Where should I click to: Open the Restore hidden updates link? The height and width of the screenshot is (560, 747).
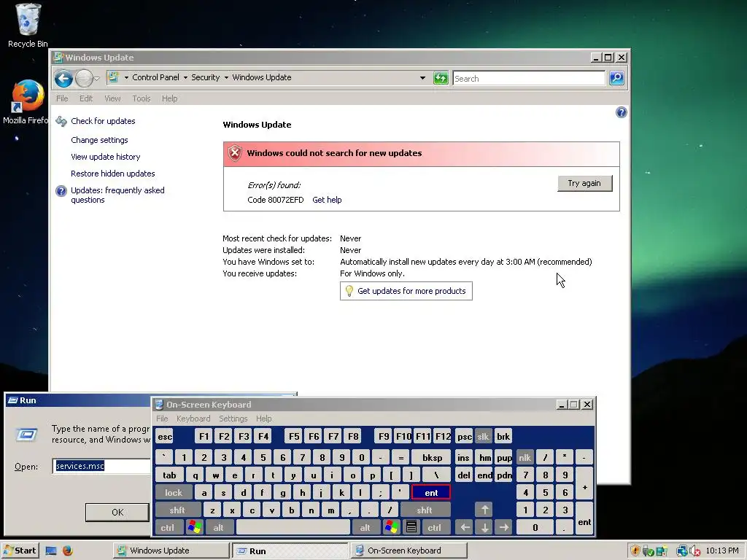(x=113, y=174)
